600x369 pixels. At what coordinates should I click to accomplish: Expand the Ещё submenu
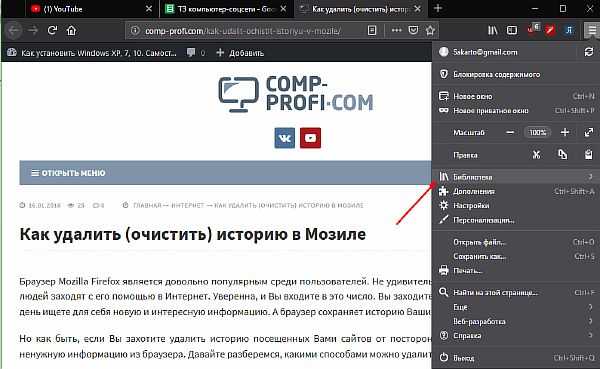coord(515,307)
